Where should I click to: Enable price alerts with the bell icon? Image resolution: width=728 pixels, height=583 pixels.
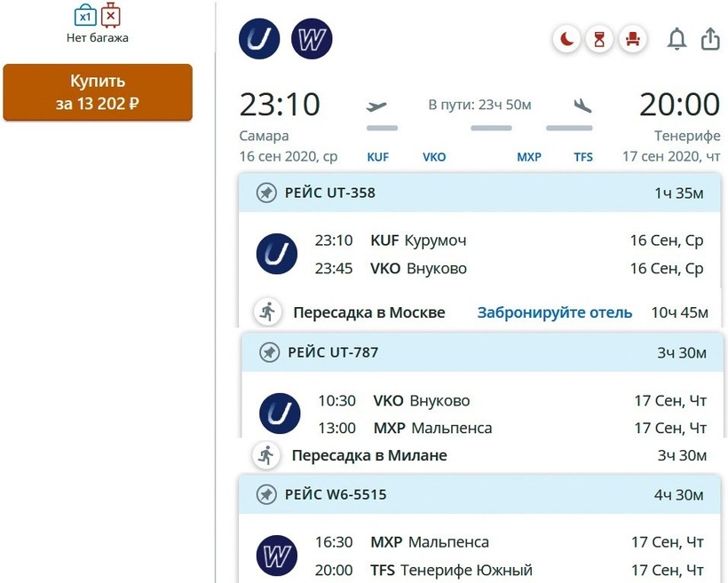[x=677, y=39]
